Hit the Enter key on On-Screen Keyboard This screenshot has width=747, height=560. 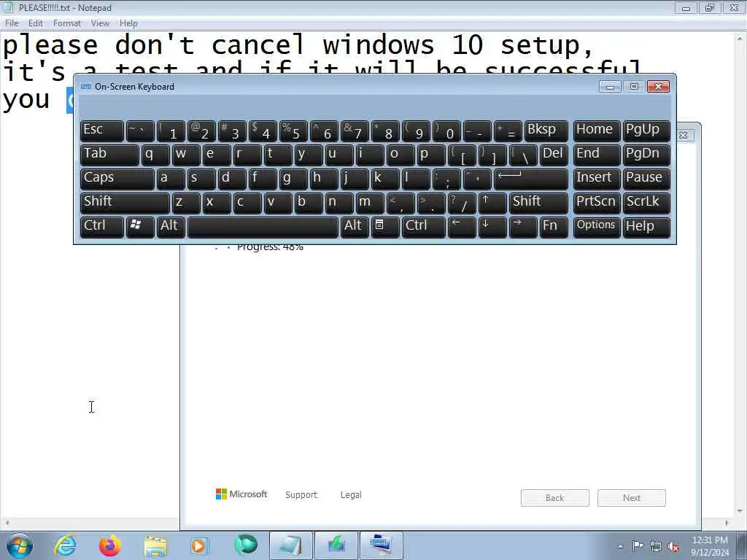pyautogui.click(x=531, y=179)
